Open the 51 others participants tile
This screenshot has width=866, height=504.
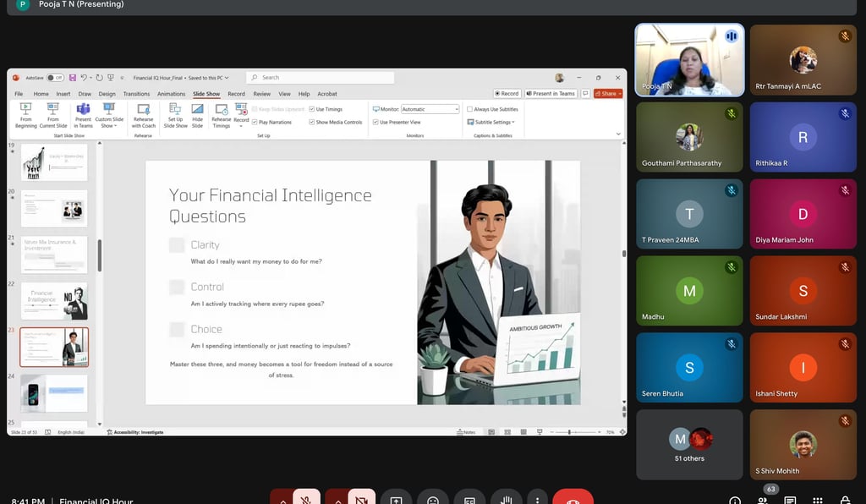[689, 444]
